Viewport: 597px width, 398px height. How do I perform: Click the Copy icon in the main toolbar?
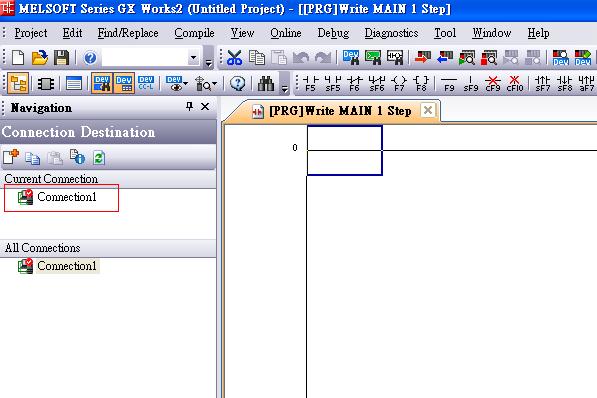(x=257, y=58)
